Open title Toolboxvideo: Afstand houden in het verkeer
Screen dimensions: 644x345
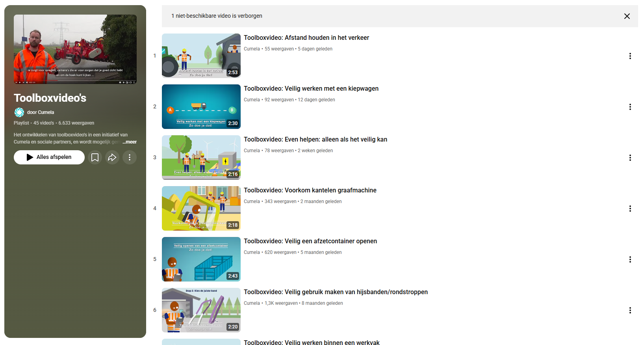(306, 38)
